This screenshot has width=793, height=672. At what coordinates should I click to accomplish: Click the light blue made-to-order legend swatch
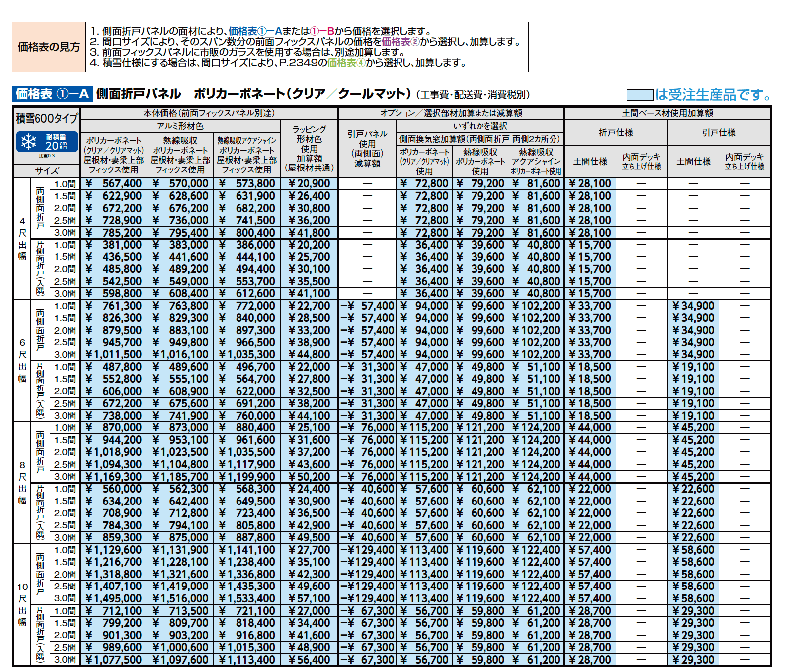point(639,95)
